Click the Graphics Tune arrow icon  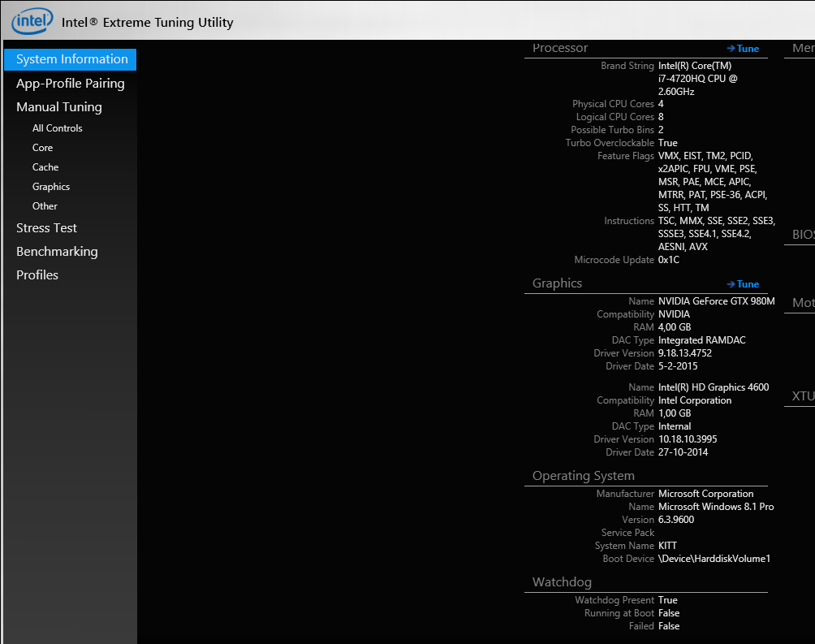[x=731, y=284]
